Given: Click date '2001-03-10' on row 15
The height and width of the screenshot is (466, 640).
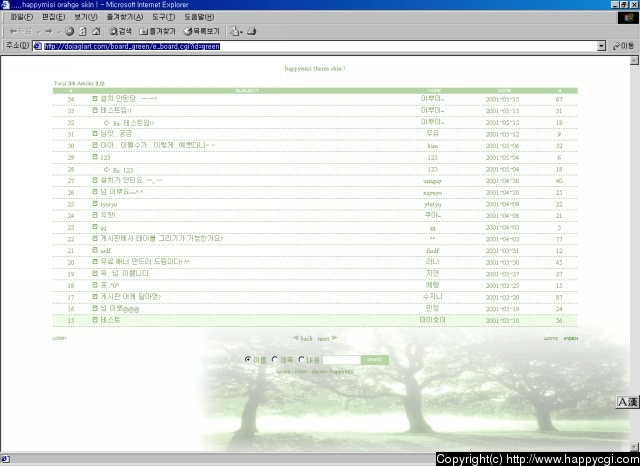Looking at the screenshot, I should (502, 320).
